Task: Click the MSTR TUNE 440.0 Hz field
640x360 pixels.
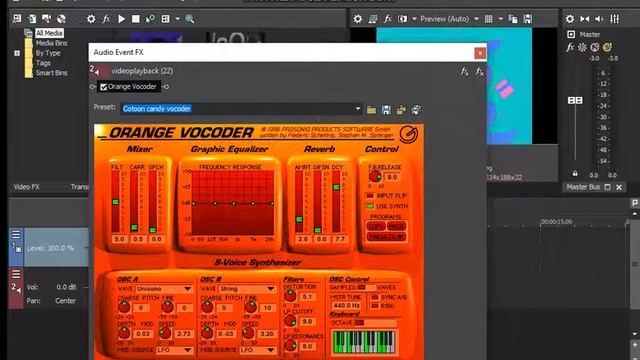Action: tap(347, 305)
